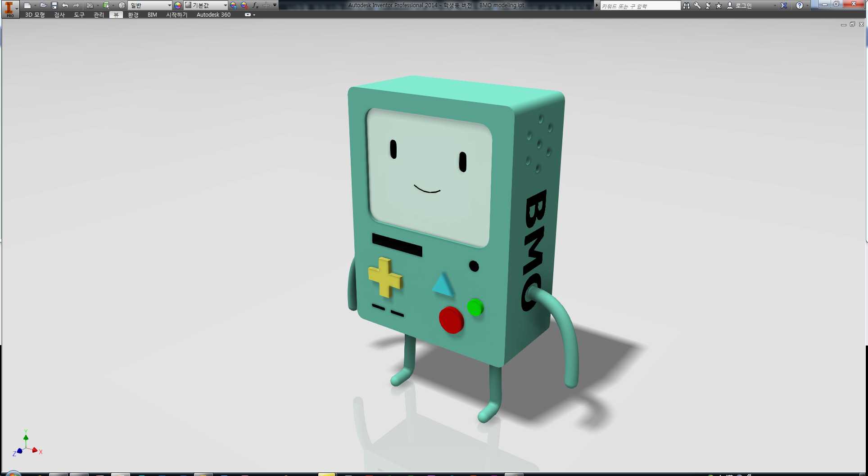Open the Autodesk 360 ribbon tab

213,15
